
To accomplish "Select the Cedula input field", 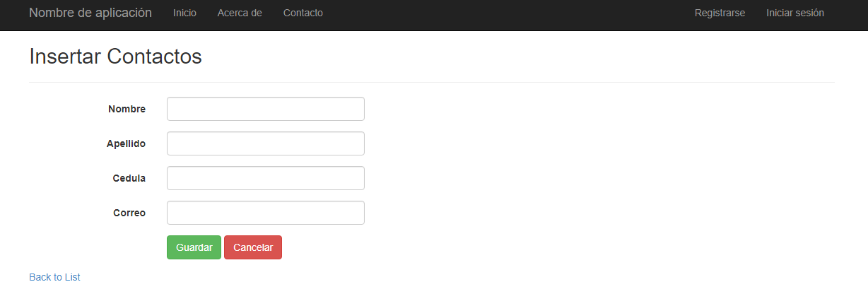I will (x=265, y=178).
